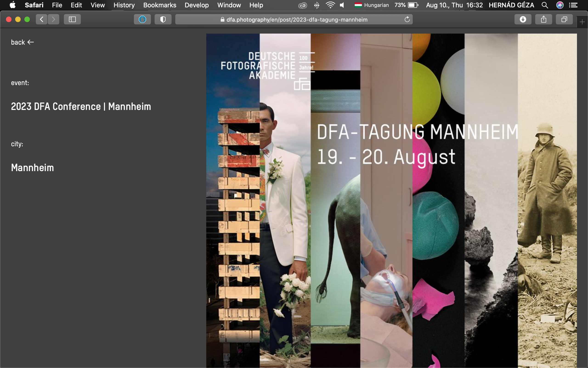This screenshot has height=368, width=588.
Task: Click the '2023 DFA Conference | Mannheim' title
Action: coord(81,106)
